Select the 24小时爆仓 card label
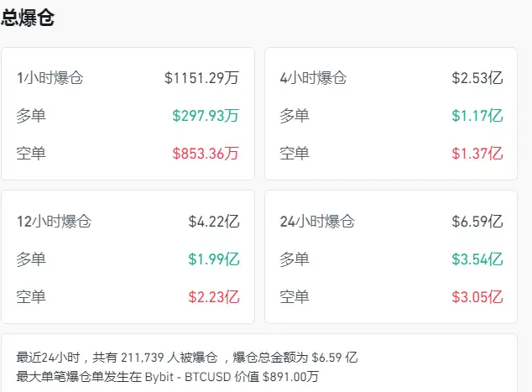532x392 pixels. click(x=317, y=222)
